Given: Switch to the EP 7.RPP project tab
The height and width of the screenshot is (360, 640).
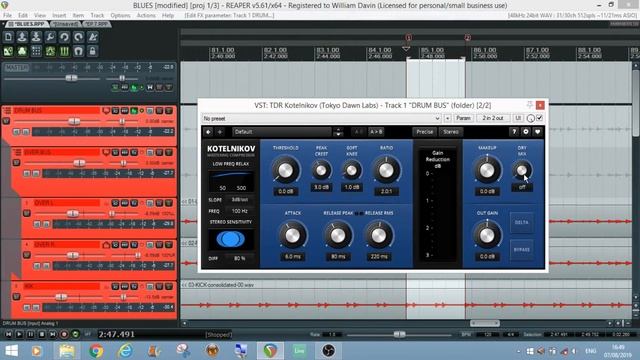Looking at the screenshot, I should point(97,24).
